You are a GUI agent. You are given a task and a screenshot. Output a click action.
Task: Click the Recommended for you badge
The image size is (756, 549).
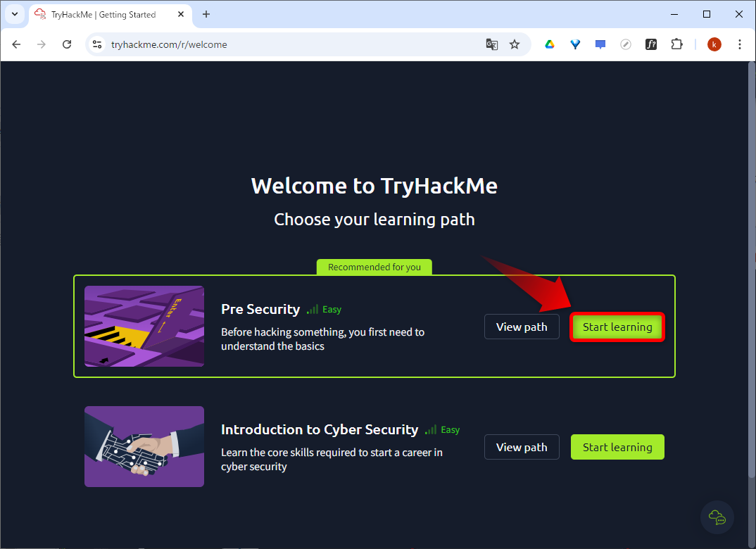[374, 267]
